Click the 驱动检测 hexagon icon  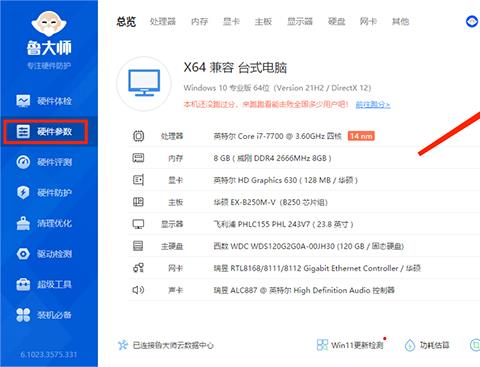click(x=23, y=254)
